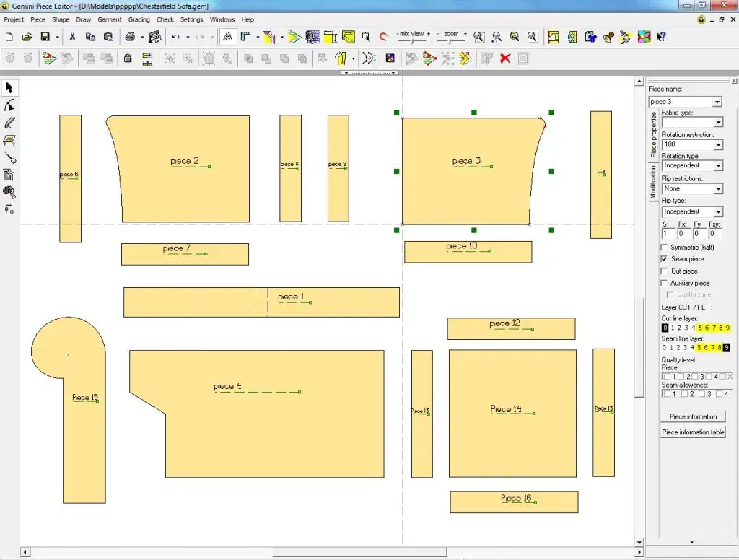
Task: Click the text 'A' tool icon
Action: [227, 37]
